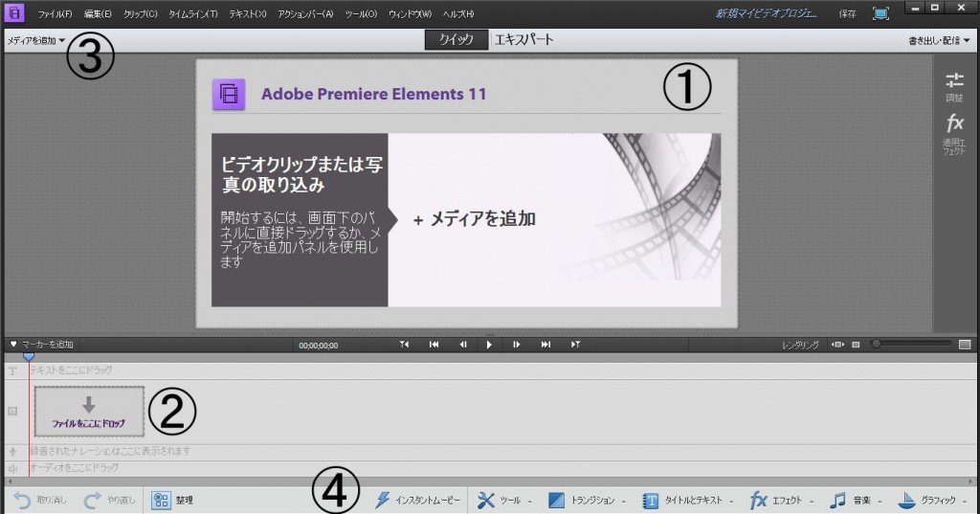Open the アクションバー(A) menu

click(305, 13)
